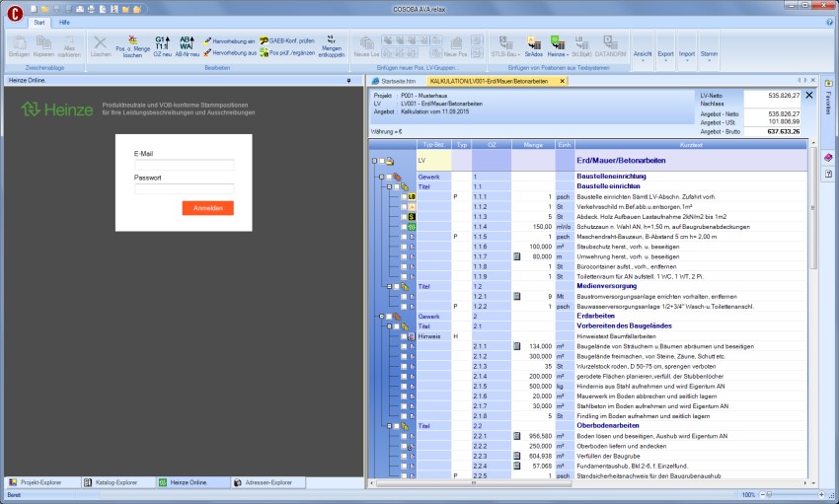This screenshot has height=504, width=839.
Task: Tick the checkbox for position 1.2.1
Action: point(404,296)
